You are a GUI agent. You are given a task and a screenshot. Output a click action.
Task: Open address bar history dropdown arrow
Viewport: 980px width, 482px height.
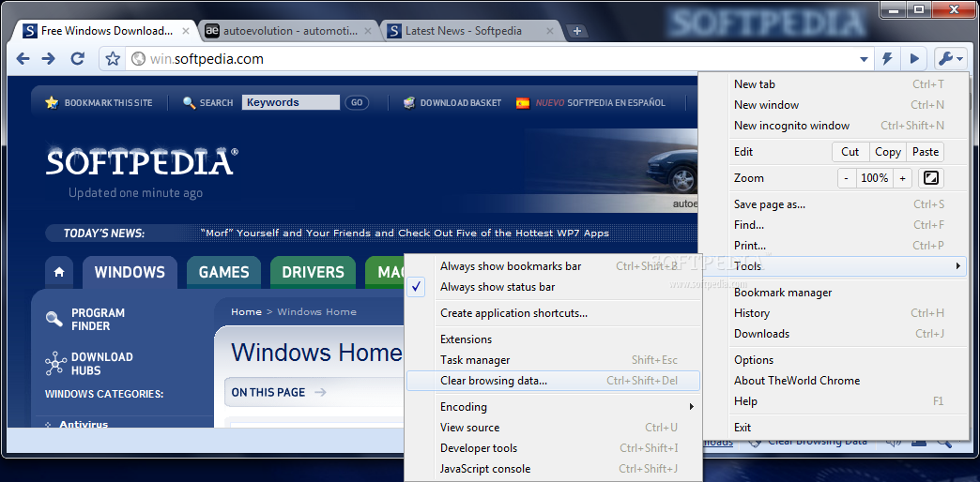[864, 60]
